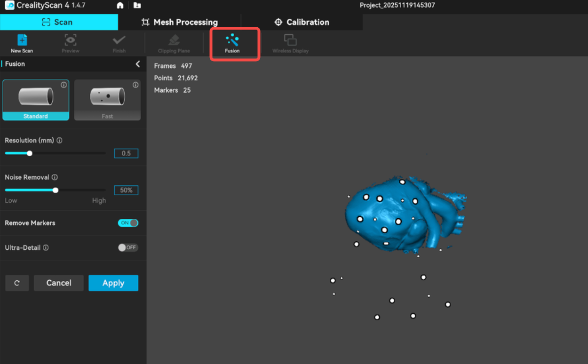Select the Fast fusion mode
The height and width of the screenshot is (364, 588).
click(x=107, y=100)
